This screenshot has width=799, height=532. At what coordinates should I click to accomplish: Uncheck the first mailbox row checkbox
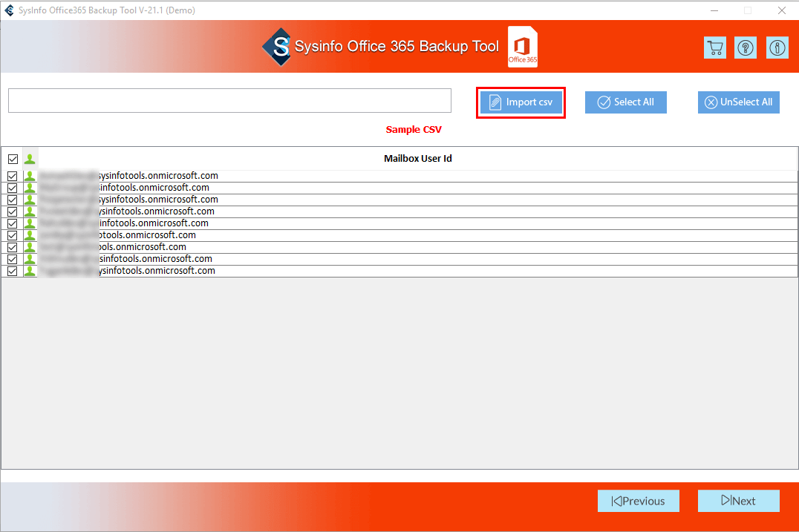(x=12, y=176)
